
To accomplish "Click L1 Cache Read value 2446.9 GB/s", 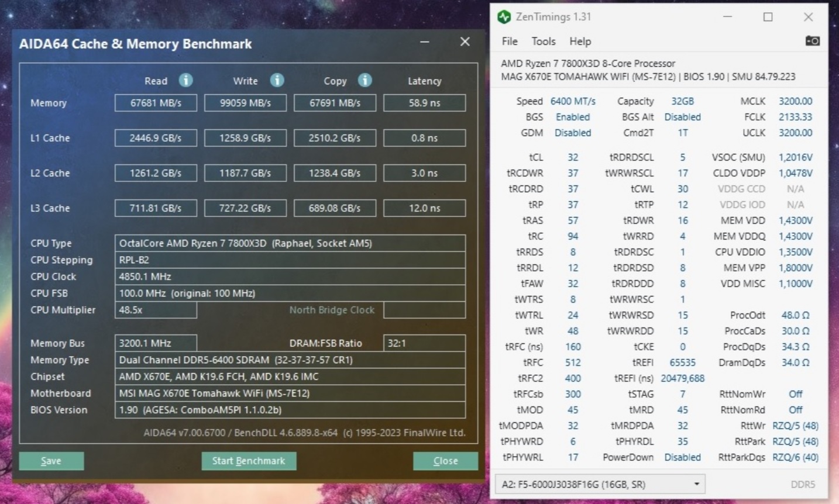I will point(156,138).
